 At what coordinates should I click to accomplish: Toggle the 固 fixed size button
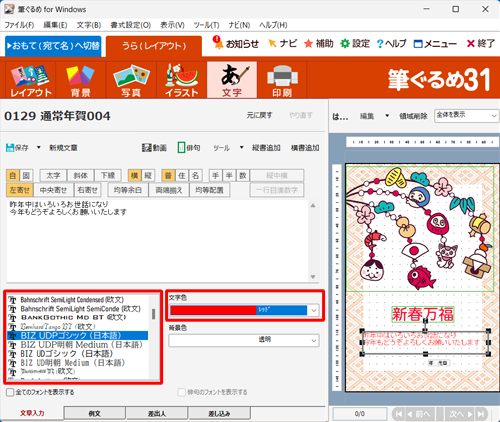(26, 175)
